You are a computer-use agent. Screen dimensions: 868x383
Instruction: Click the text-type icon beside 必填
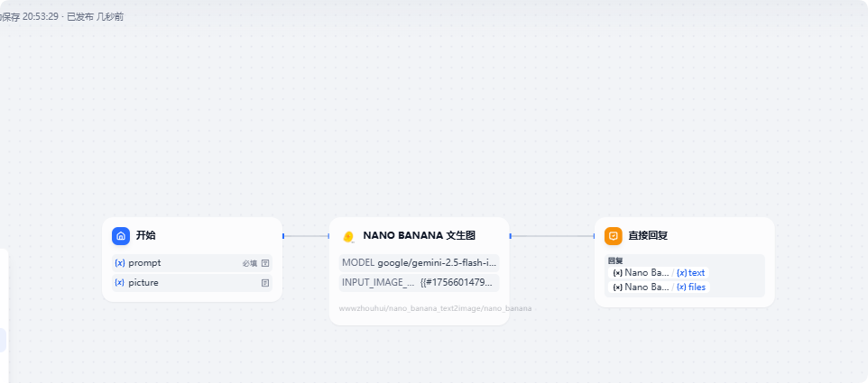[x=265, y=263]
